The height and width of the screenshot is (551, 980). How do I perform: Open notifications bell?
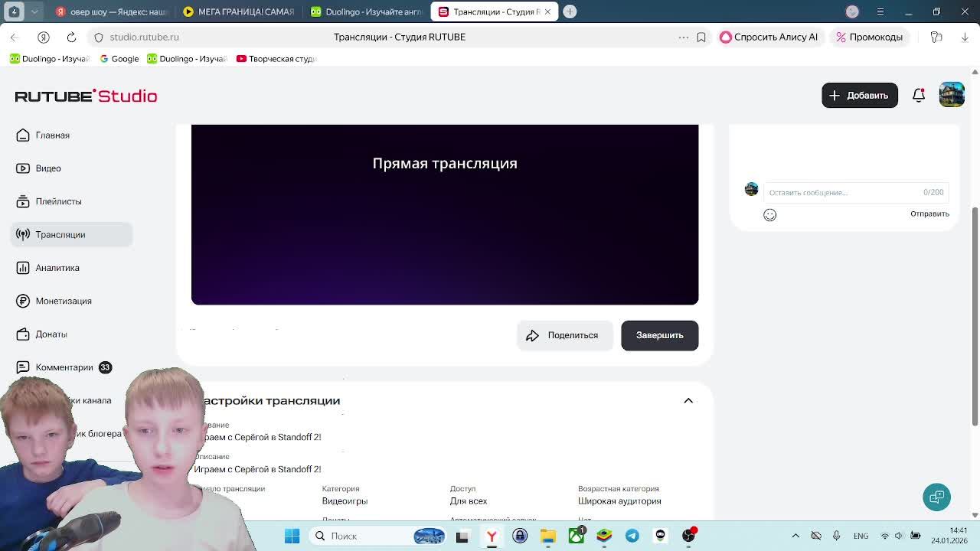click(x=919, y=96)
